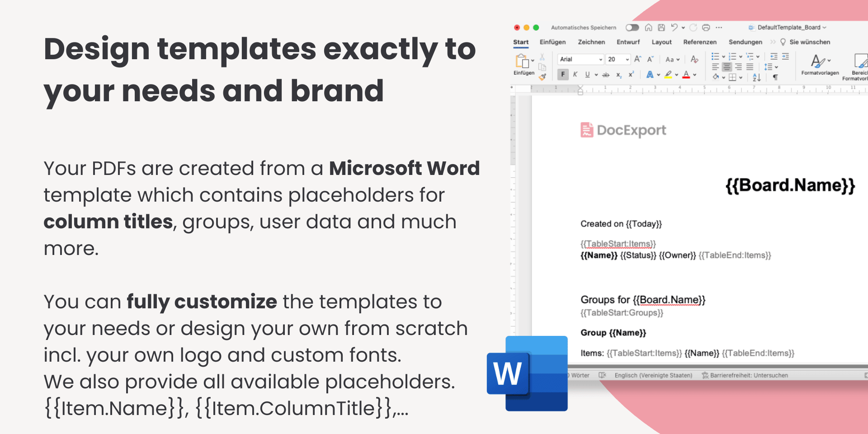Copy selection with the copy icon
This screenshot has height=434, width=868.
click(542, 67)
